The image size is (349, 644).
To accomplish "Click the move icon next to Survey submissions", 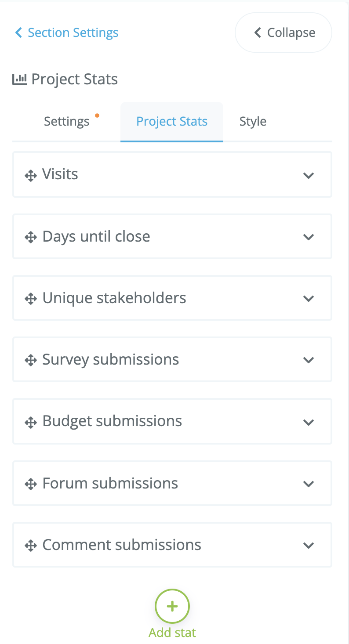I will coord(30,361).
